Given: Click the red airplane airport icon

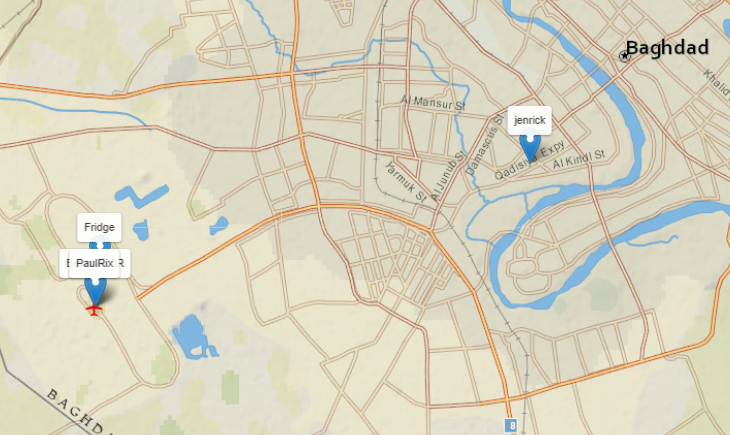Looking at the screenshot, I should tap(94, 309).
